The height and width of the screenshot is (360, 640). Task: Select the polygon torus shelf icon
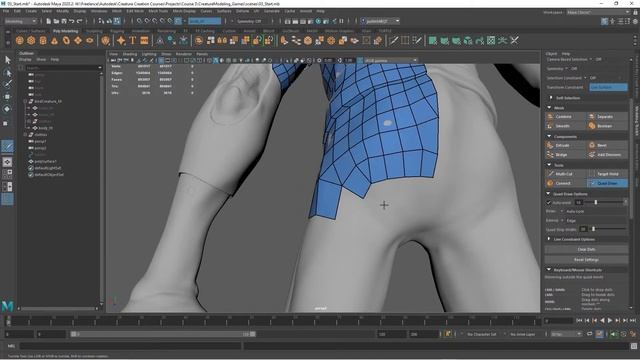[x=66, y=40]
